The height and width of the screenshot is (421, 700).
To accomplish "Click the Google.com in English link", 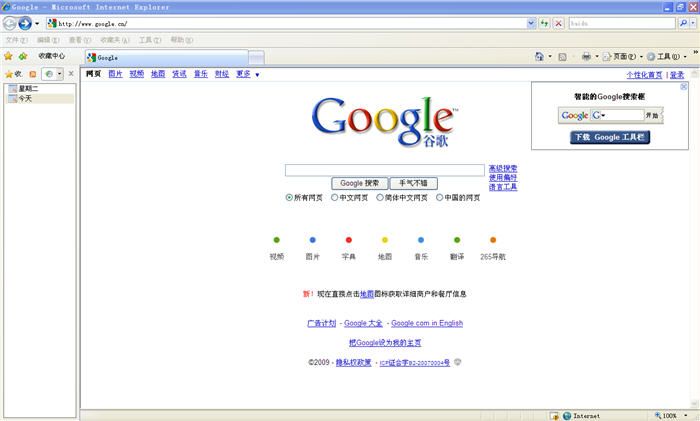I will click(427, 323).
